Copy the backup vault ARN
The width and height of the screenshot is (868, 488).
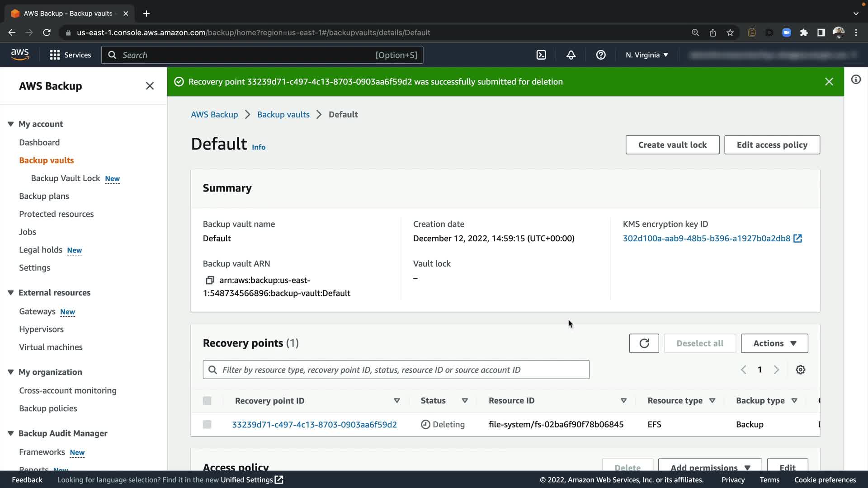tap(210, 281)
